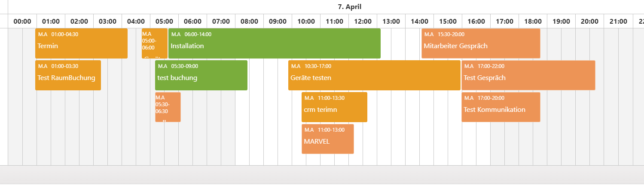Click the narrow 05:00-06:00 orange event
Viewport: 644px width, 185px height.
pyautogui.click(x=154, y=43)
